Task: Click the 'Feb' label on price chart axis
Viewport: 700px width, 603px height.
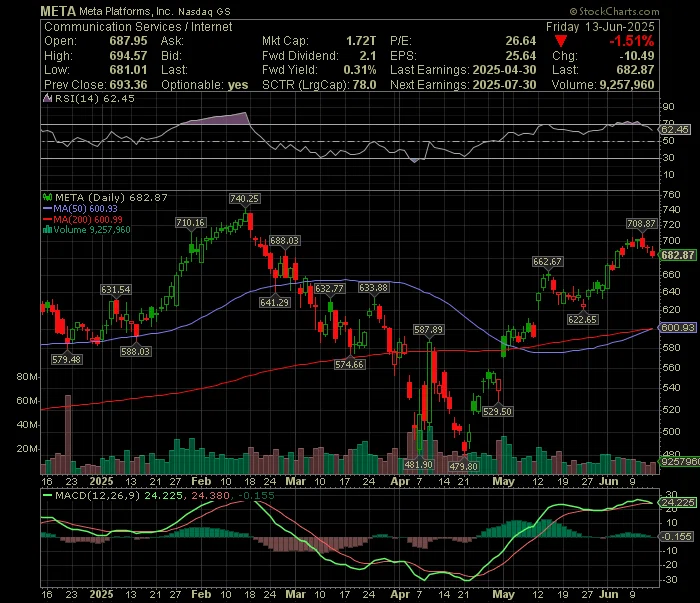Action: (x=201, y=482)
